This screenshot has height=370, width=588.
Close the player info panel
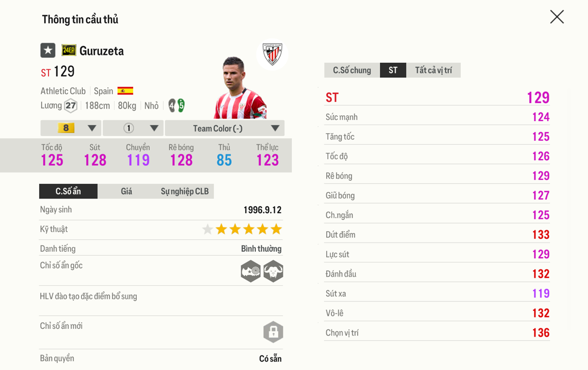[x=557, y=17]
